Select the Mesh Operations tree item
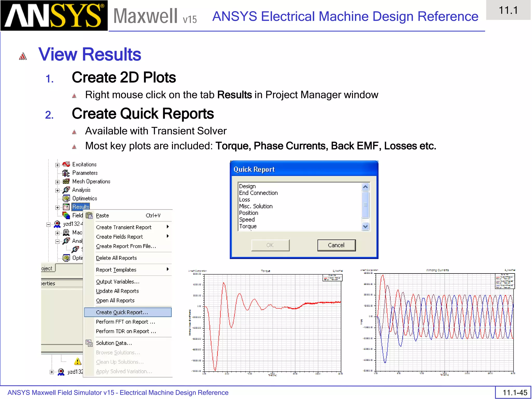This screenshot has height=399, width=532. 91,182
